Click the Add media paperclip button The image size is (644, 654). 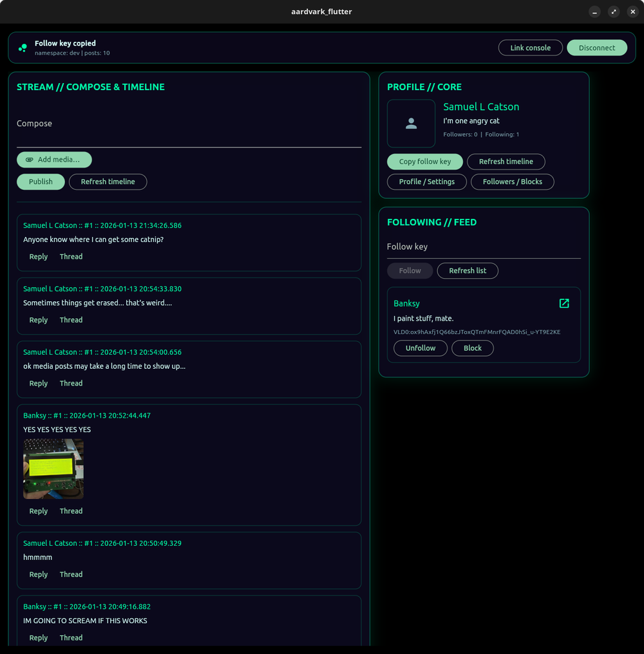[x=54, y=160]
